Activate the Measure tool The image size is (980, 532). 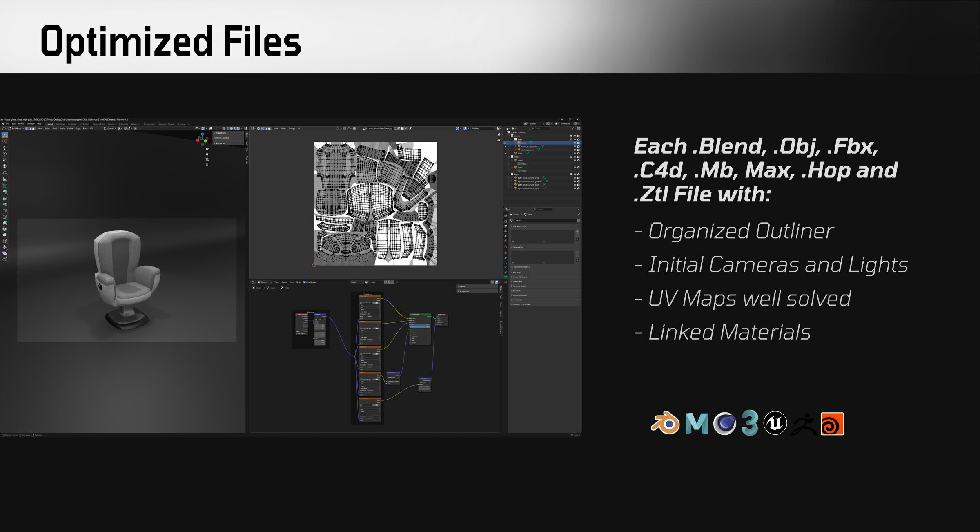coord(5,179)
